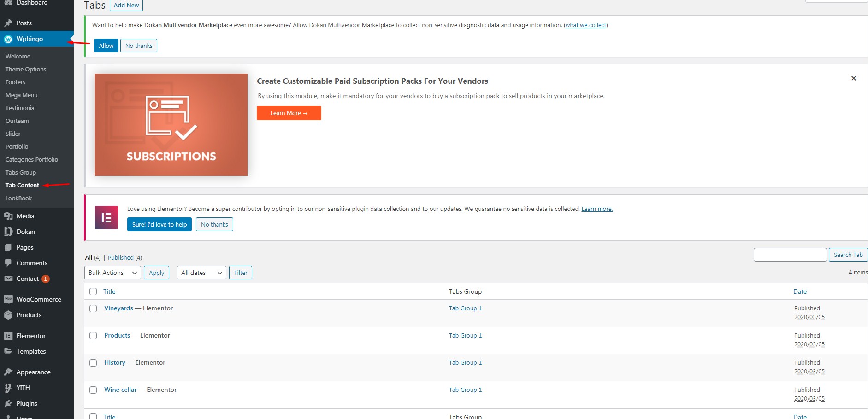Image resolution: width=868 pixels, height=419 pixels.
Task: Click the Contact envelope icon
Action: 8,279
